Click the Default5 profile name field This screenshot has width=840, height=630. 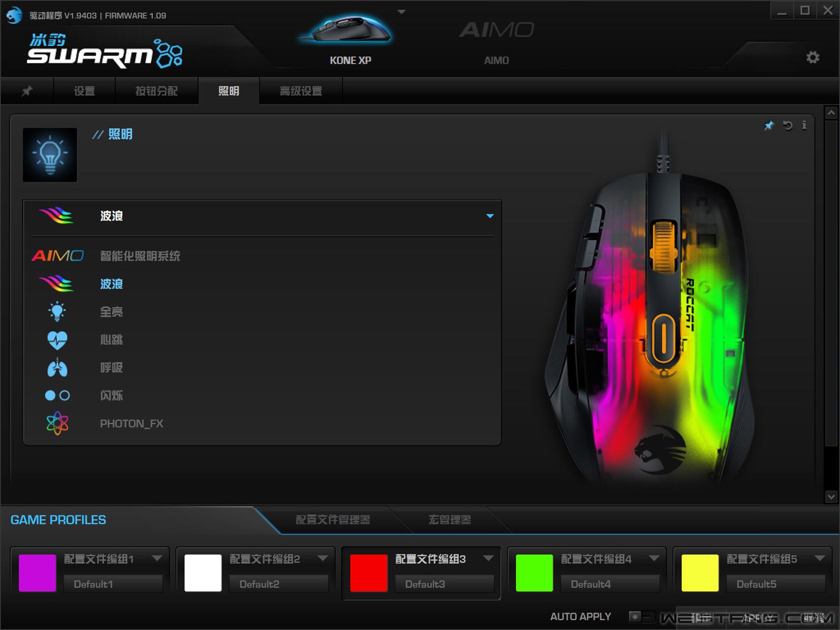pos(775,584)
